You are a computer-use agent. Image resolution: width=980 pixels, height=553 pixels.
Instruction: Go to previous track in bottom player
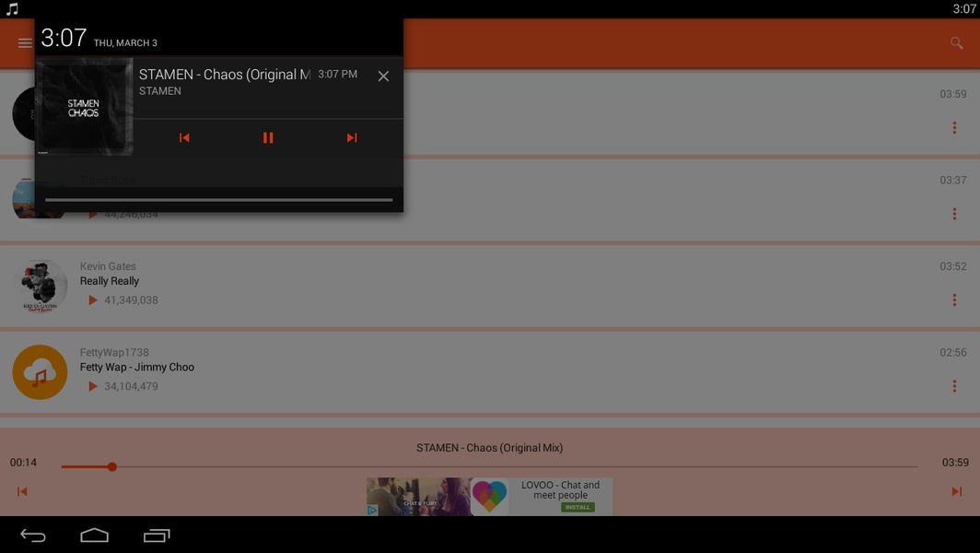(x=22, y=491)
